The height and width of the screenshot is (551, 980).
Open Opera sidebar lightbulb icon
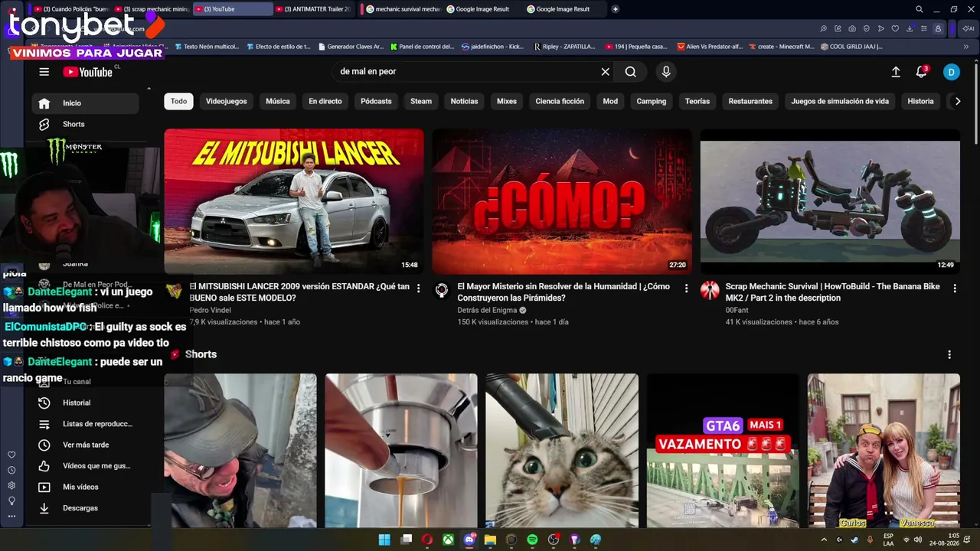(x=11, y=500)
